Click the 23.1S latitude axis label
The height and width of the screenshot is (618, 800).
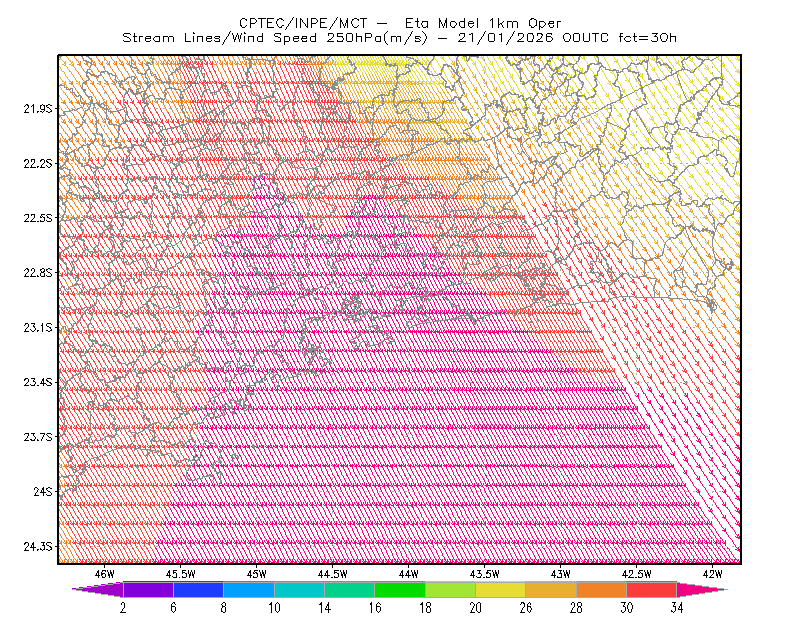(x=38, y=327)
